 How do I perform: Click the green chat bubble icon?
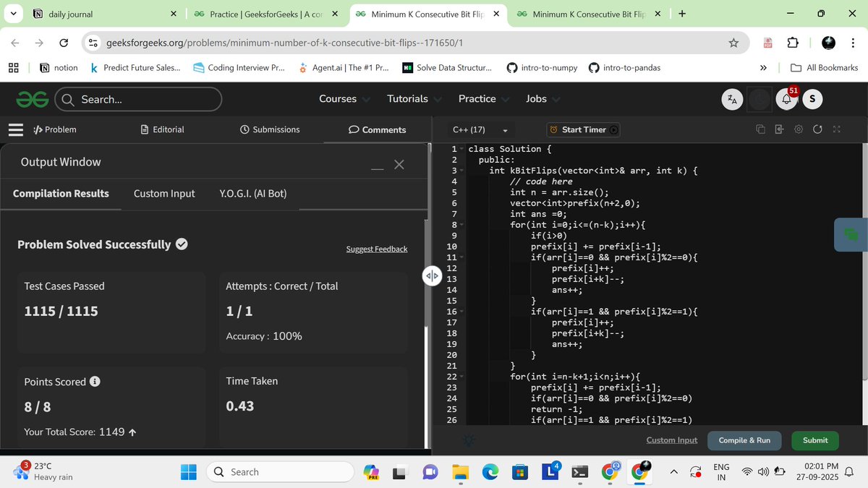[851, 234]
